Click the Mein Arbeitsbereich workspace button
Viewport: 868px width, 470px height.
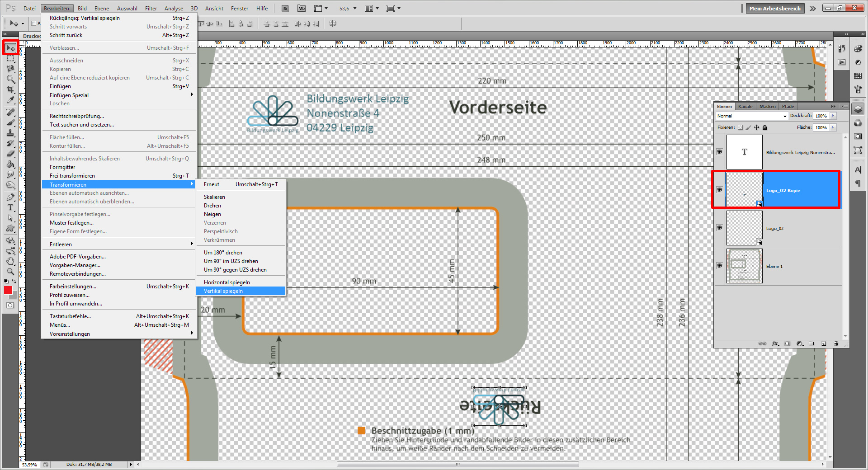pyautogui.click(x=775, y=8)
